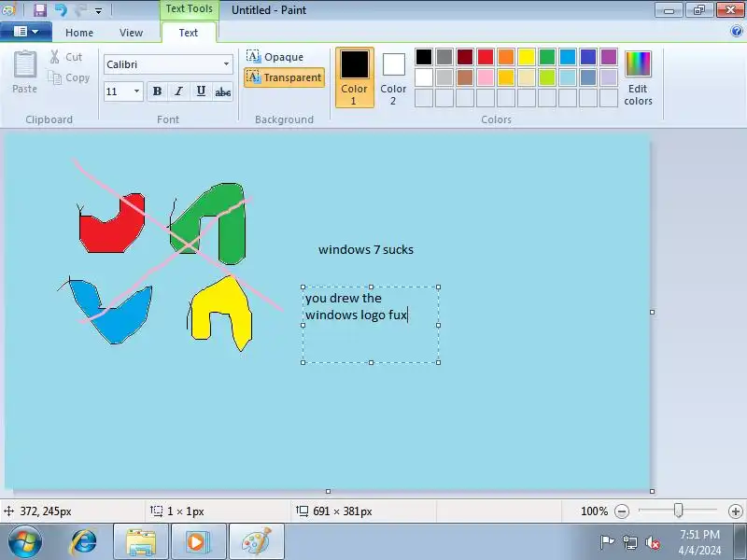Pick the white color swatch
The width and height of the screenshot is (747, 560).
(424, 77)
